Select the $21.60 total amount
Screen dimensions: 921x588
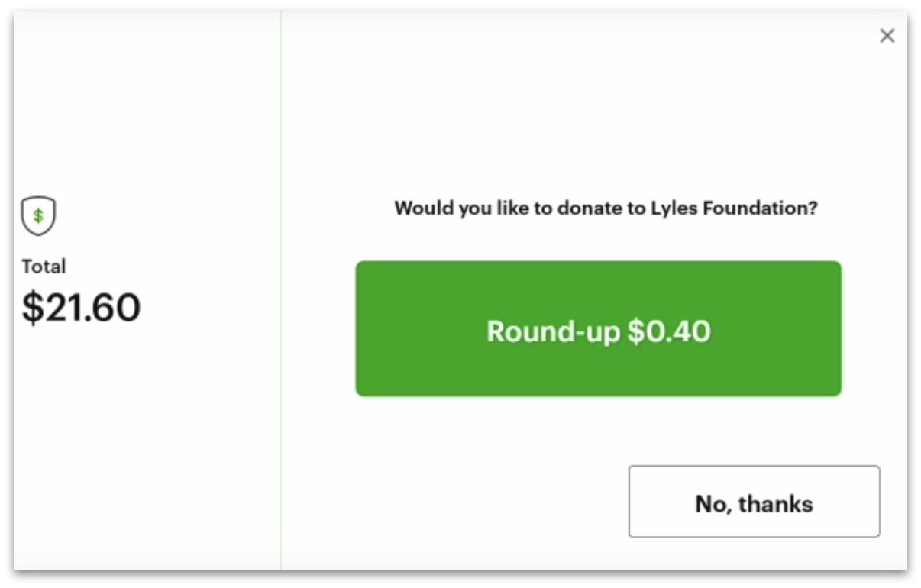click(79, 306)
